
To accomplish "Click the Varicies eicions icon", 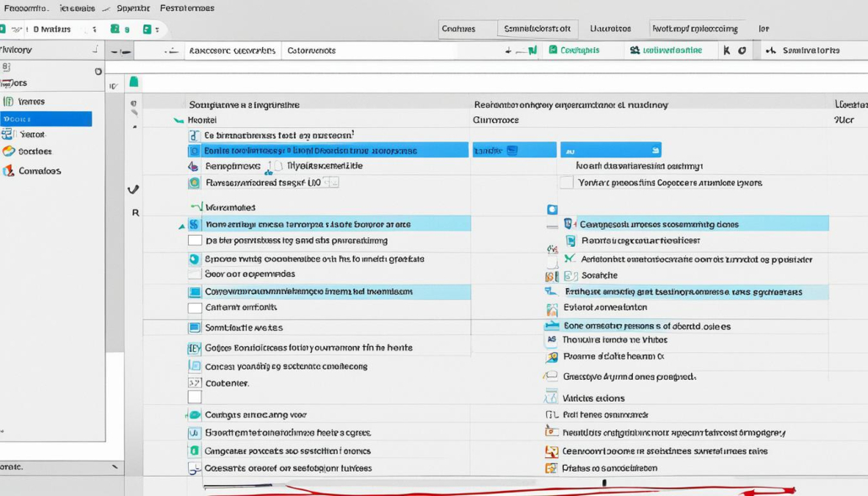I will click(x=551, y=397).
